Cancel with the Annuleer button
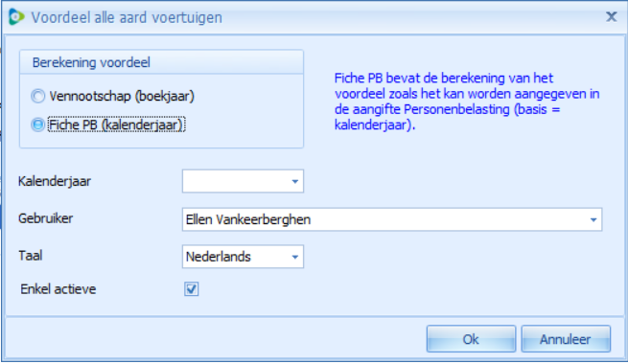The width and height of the screenshot is (628, 364). pyautogui.click(x=566, y=339)
